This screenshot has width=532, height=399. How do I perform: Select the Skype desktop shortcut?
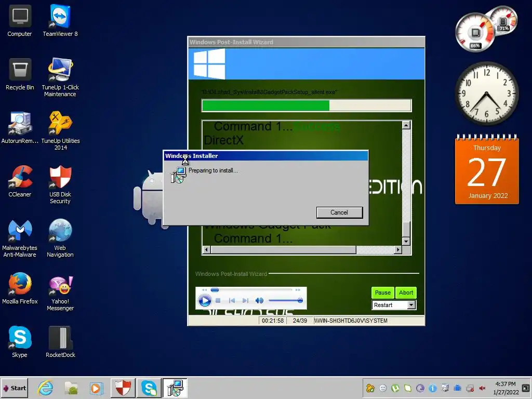(x=20, y=342)
